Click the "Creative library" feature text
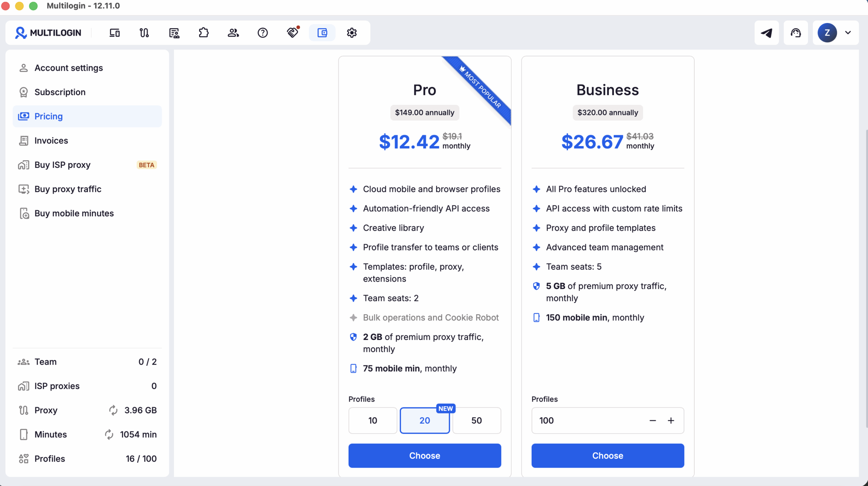 click(394, 228)
